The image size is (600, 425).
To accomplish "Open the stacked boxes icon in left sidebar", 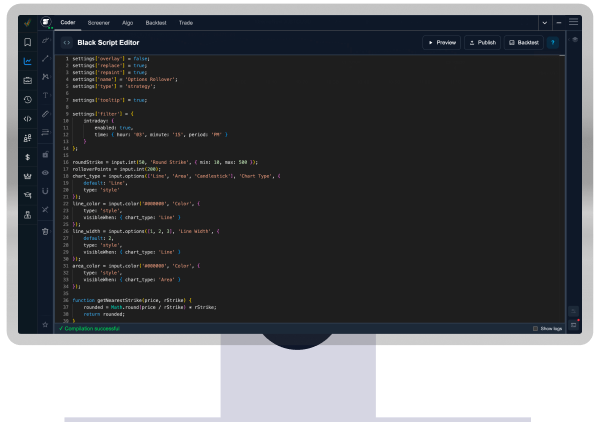I will tap(28, 215).
